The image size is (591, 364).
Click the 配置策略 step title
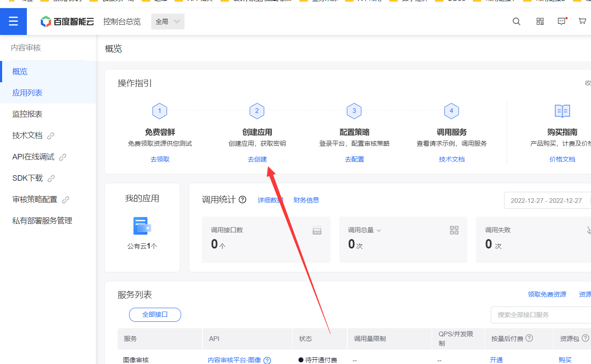pyautogui.click(x=355, y=132)
